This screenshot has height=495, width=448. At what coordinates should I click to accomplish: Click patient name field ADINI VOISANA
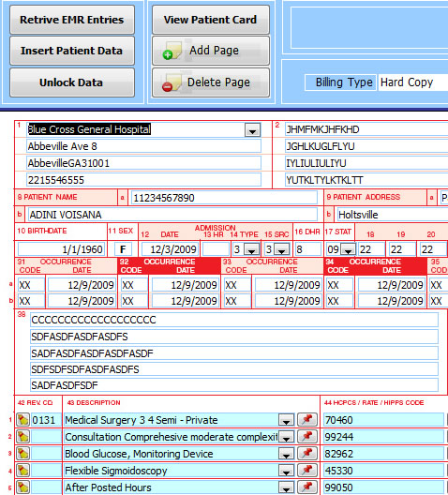tap(172, 215)
